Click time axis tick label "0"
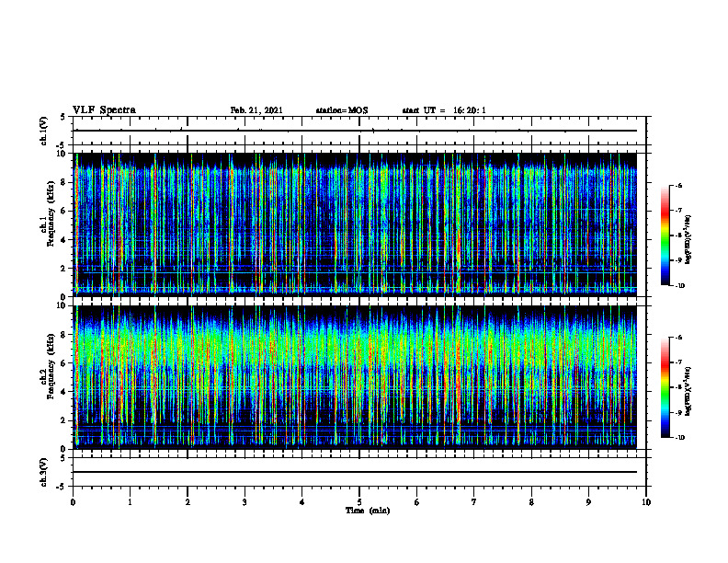The image size is (728, 563). pos(73,502)
